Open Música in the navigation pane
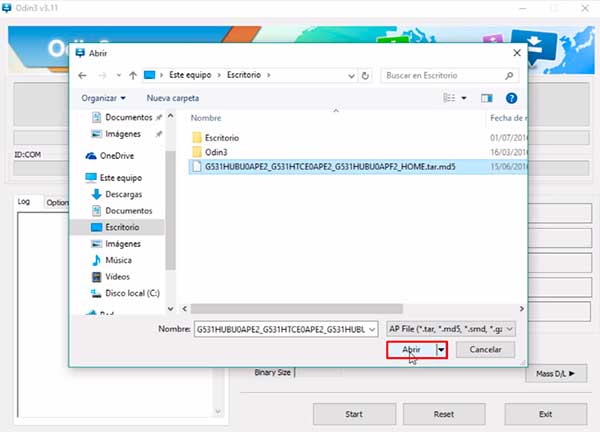The height and width of the screenshot is (432, 600). point(112,260)
